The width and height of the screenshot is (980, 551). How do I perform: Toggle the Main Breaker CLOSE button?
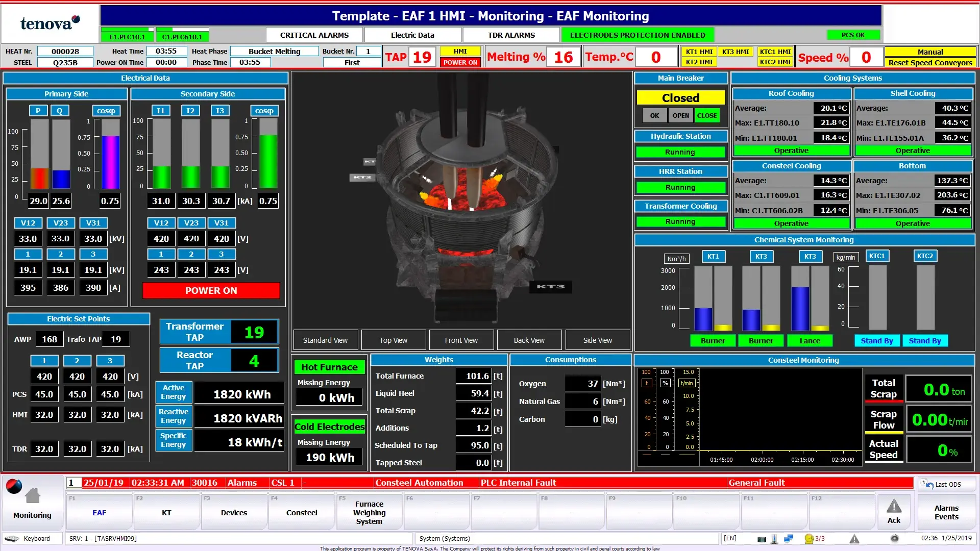(707, 116)
